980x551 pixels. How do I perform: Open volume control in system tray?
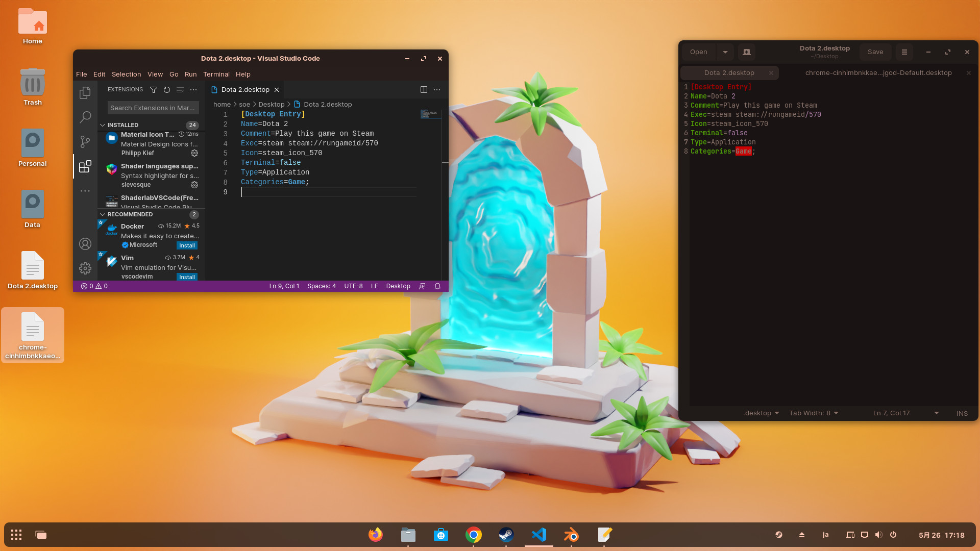[878, 535]
